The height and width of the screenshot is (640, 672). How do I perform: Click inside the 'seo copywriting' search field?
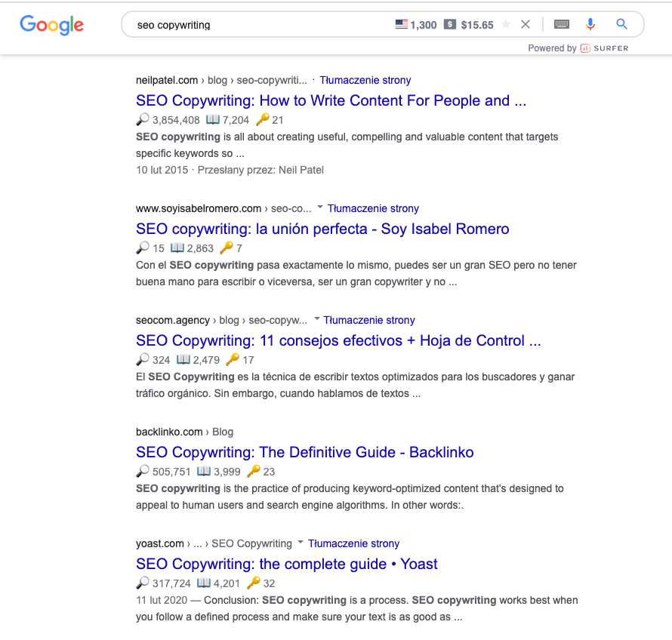point(257,25)
